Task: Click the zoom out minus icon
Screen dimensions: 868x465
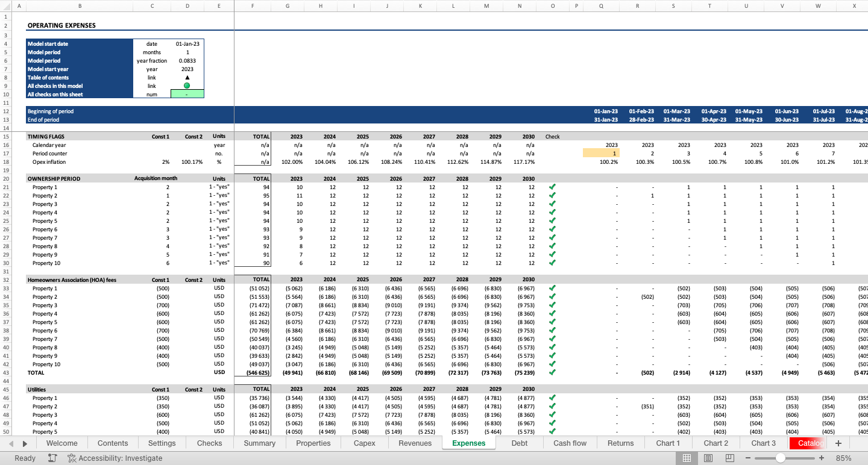Action: tap(749, 458)
